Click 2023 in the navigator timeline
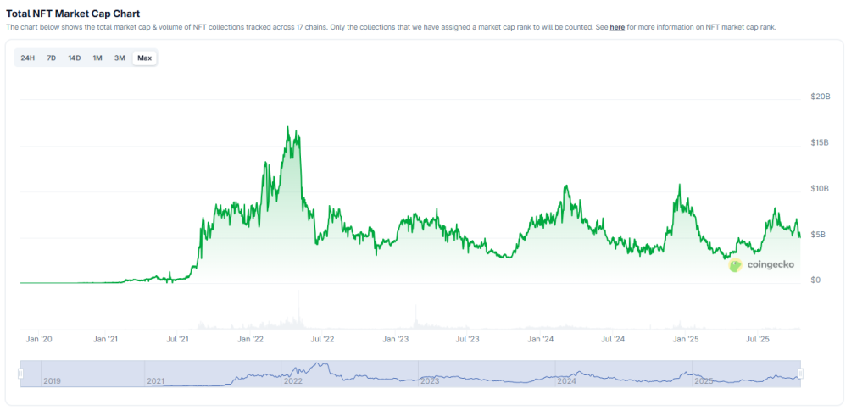The width and height of the screenshot is (868, 416). point(430,381)
